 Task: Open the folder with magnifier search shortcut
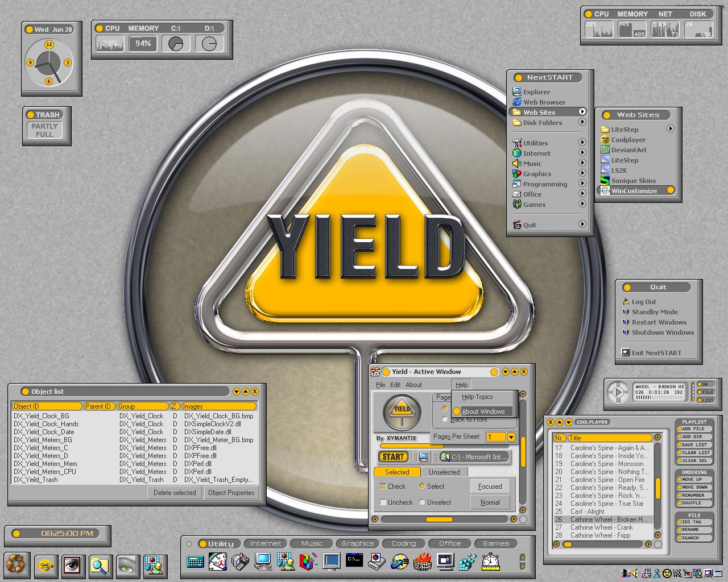click(100, 565)
